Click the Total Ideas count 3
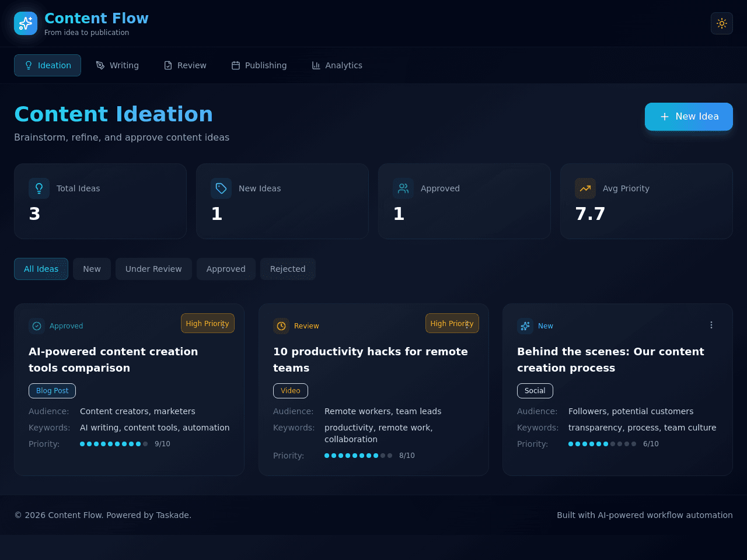The image size is (747, 560). [34, 214]
